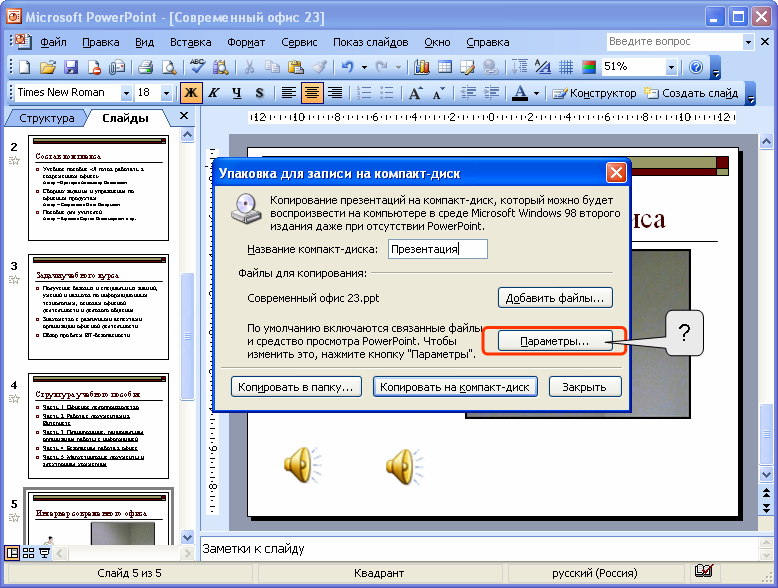The image size is (778, 588).
Task: Open the undo history dropdown arrow
Action: click(364, 67)
